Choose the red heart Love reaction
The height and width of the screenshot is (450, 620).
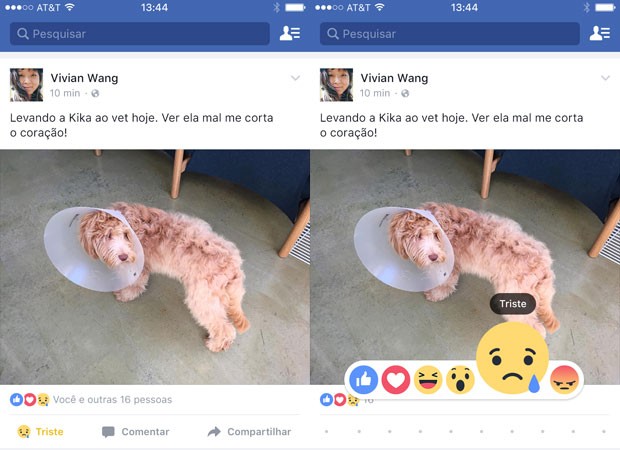click(396, 380)
